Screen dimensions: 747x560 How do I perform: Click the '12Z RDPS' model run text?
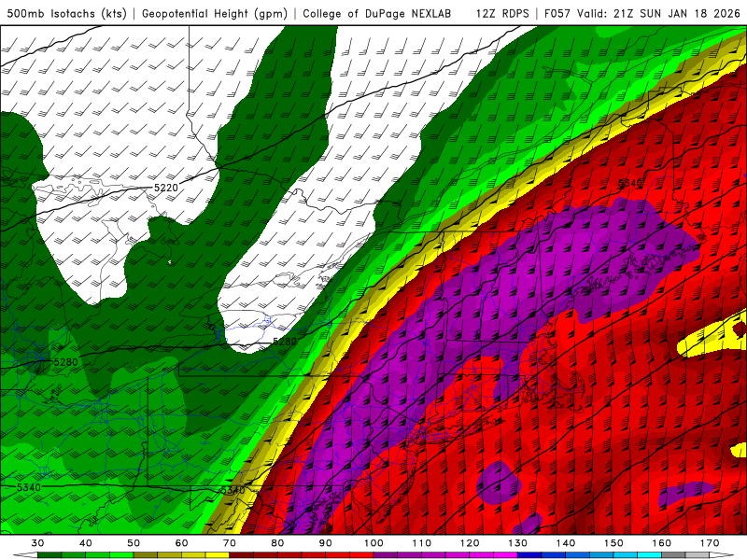coord(502,13)
